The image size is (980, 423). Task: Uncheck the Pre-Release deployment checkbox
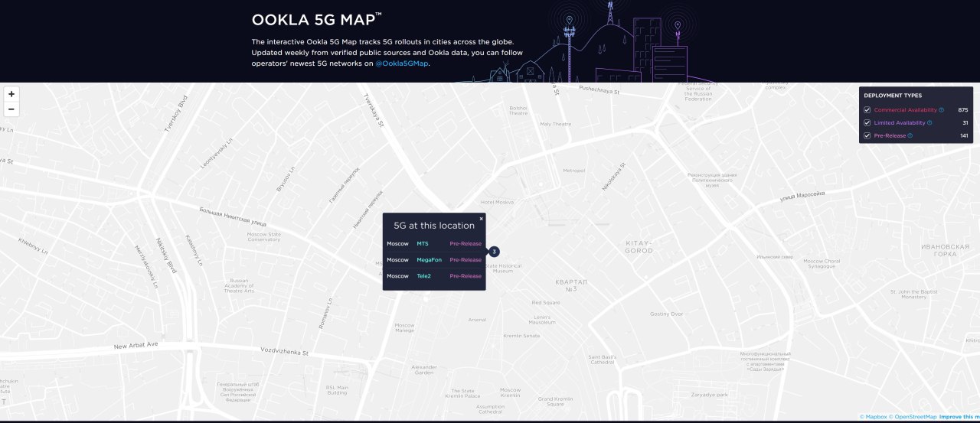pyautogui.click(x=867, y=136)
